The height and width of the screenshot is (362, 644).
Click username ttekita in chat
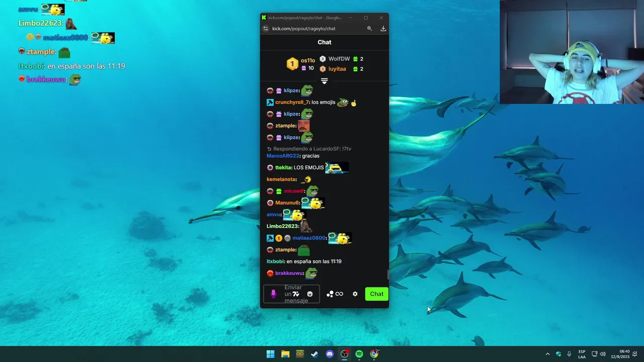(283, 167)
